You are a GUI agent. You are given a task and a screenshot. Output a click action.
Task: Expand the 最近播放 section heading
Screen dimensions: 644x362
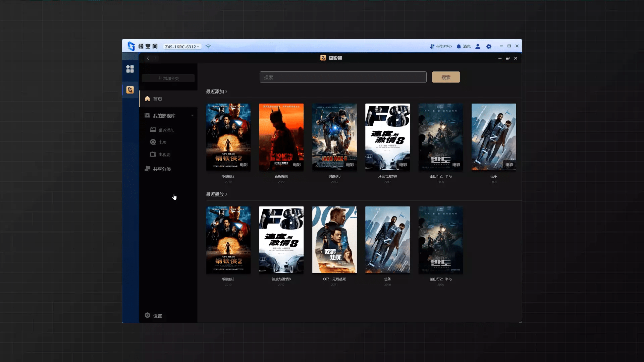217,194
